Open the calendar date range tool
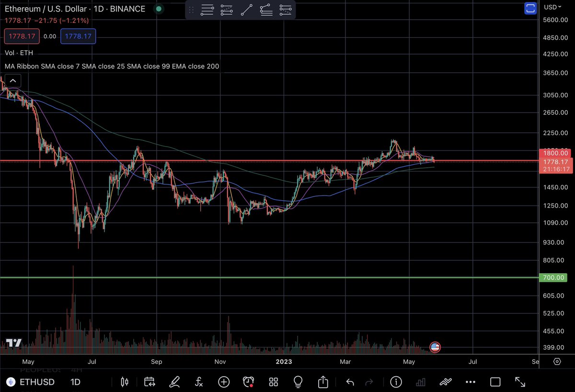Screen dimensions: 575x392 tap(149, 382)
